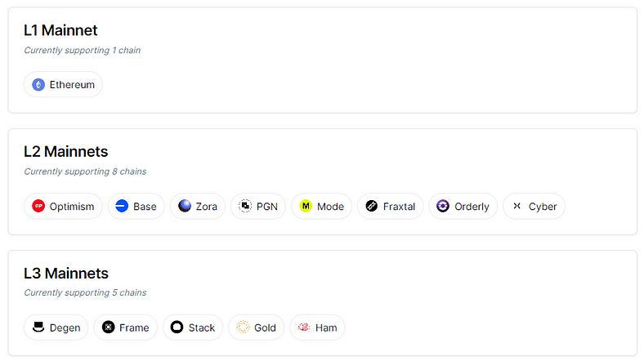Open the Ethereum chain chip
The height and width of the screenshot is (361, 644).
point(63,85)
